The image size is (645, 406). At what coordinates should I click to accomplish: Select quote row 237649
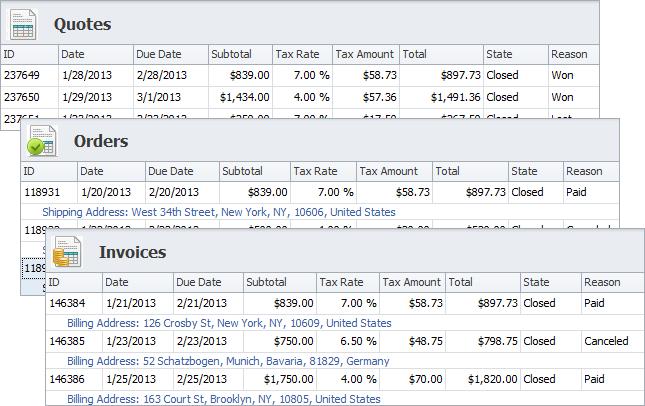[30, 74]
